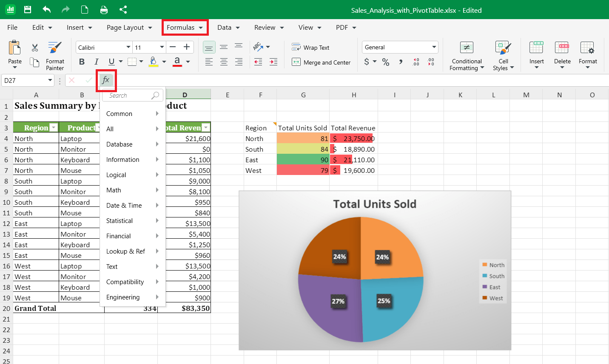Click the Paste button
The height and width of the screenshot is (364, 609).
click(15, 54)
